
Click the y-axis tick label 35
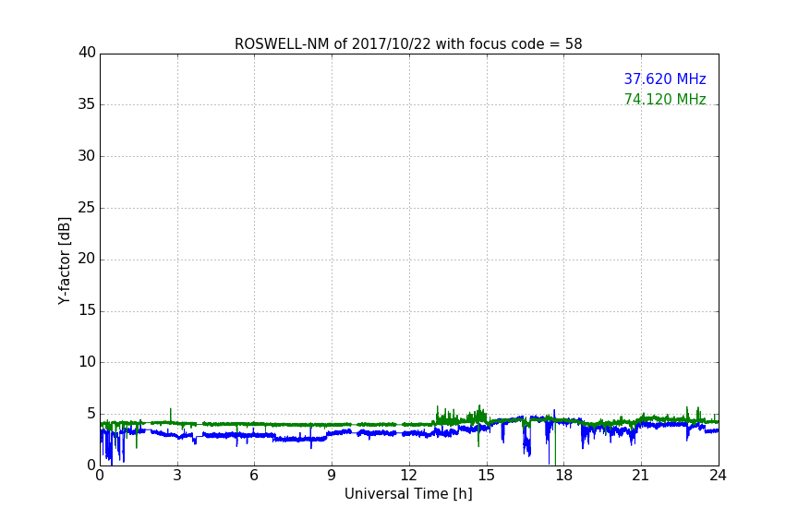[x=87, y=104]
